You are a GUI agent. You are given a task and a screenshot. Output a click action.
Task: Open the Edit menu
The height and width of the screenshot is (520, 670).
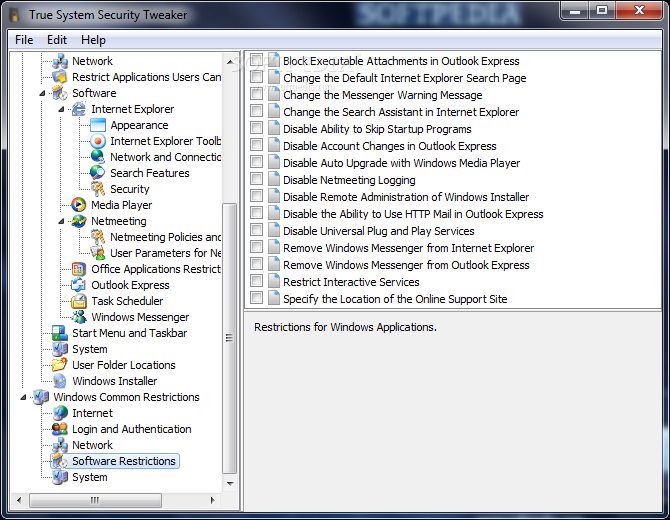pos(57,40)
